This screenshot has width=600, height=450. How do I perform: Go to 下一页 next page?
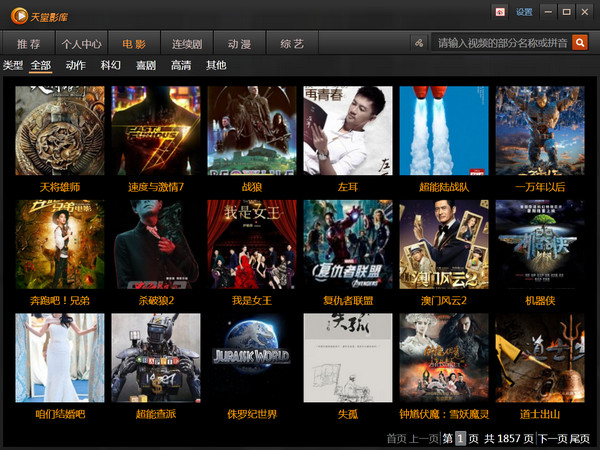(x=553, y=439)
